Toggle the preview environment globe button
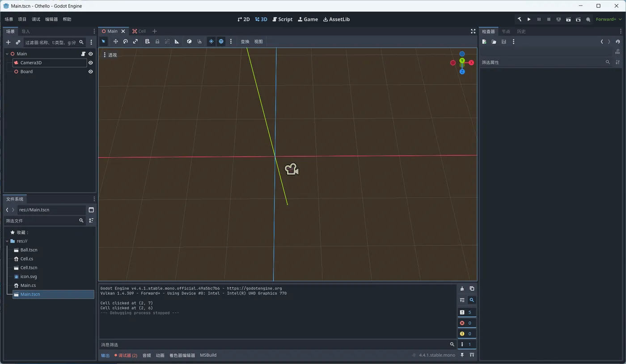 tap(221, 42)
